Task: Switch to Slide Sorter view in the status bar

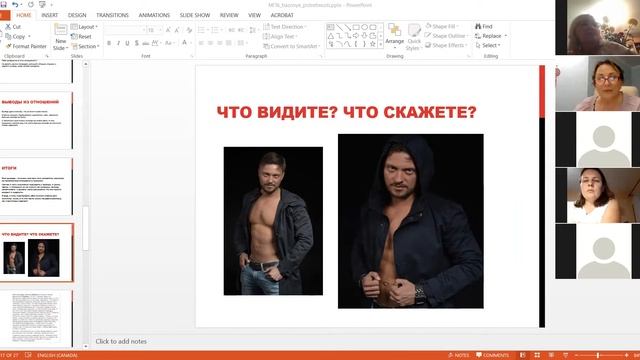Action: pos(537,355)
